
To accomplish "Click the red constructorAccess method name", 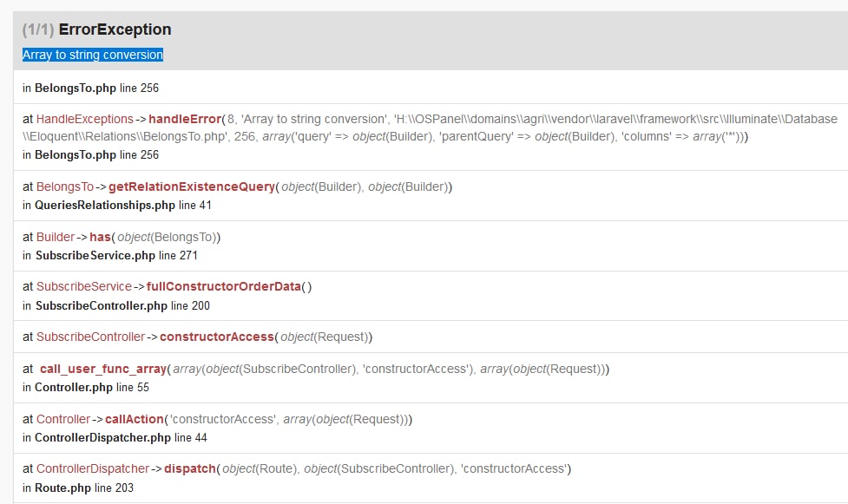I will pyautogui.click(x=216, y=337).
